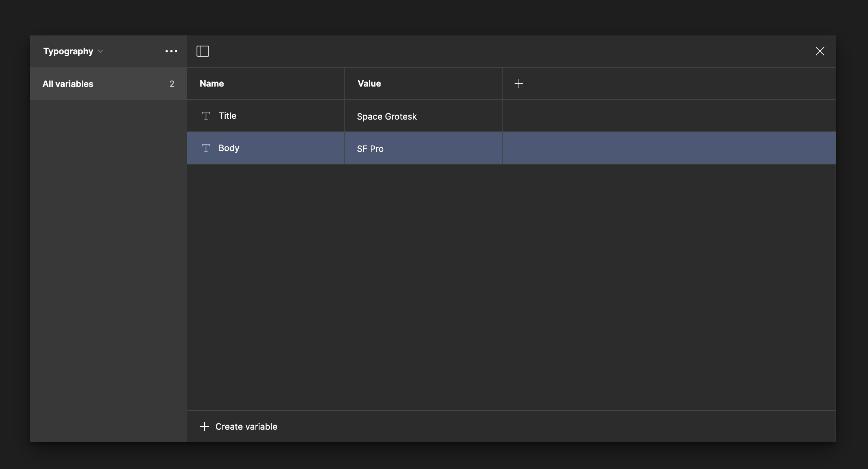Toggle the sidebar panel icon
The height and width of the screenshot is (469, 868).
[203, 51]
